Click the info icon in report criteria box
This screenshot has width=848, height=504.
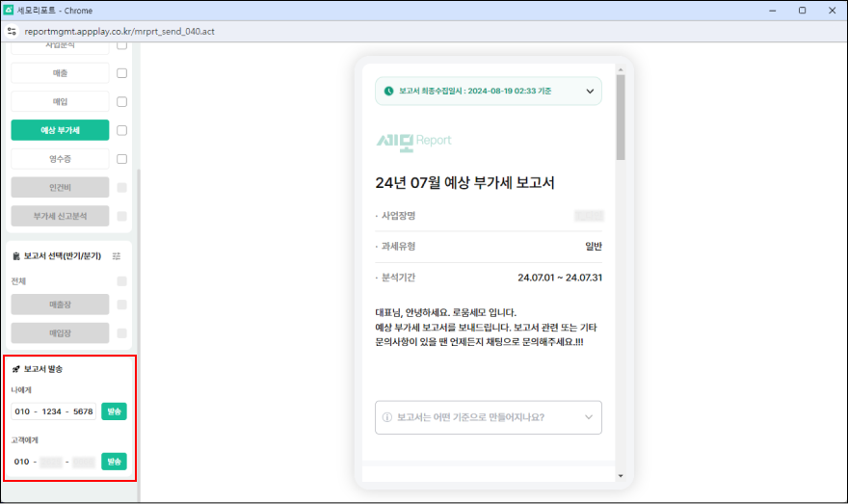(387, 418)
